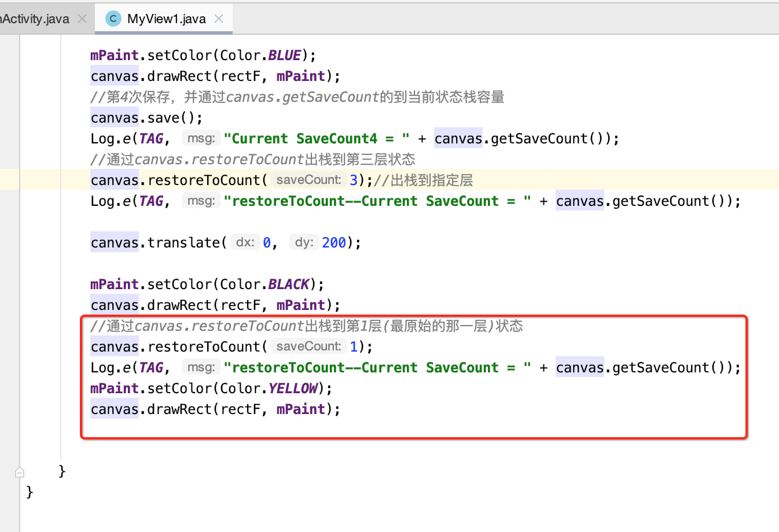The width and height of the screenshot is (779, 532).
Task: Close the MyView1.java tab
Action: pos(219,19)
